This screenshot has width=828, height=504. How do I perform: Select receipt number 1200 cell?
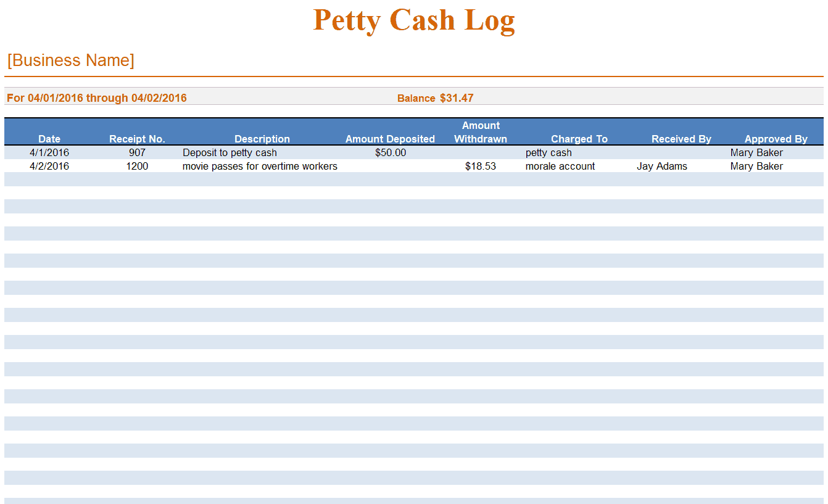[x=137, y=166]
